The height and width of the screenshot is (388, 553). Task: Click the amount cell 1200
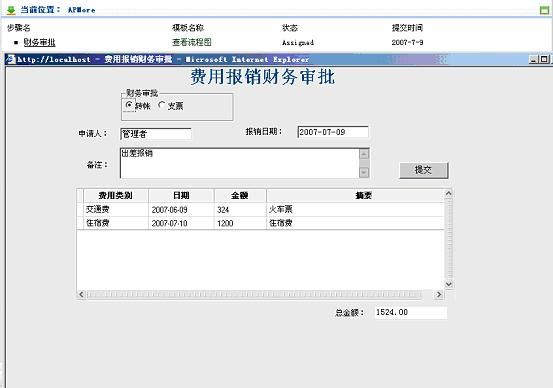tap(240, 223)
